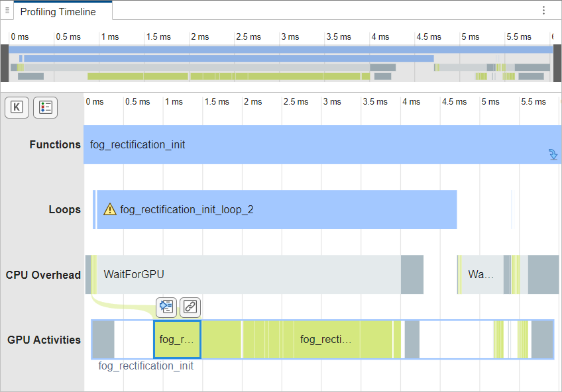The width and height of the screenshot is (562, 392).
Task: Click the warning icon on fog_rectification_init_loop_2
Action: point(109,209)
